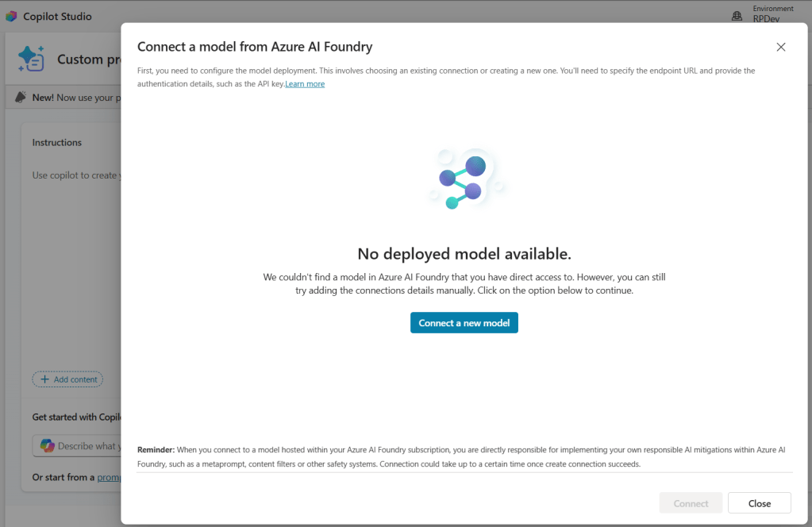Follow the prompt link after Or start from

coord(108,477)
